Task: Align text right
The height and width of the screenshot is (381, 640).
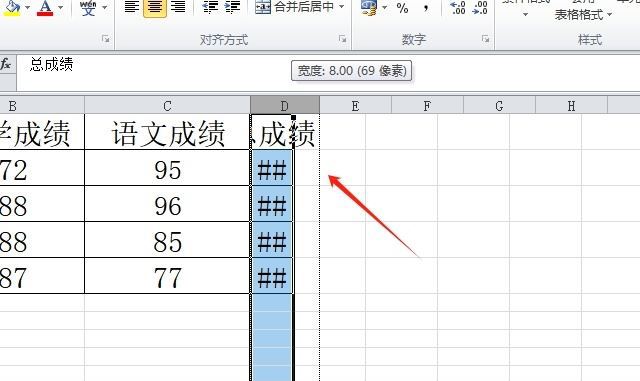Action: click(178, 7)
